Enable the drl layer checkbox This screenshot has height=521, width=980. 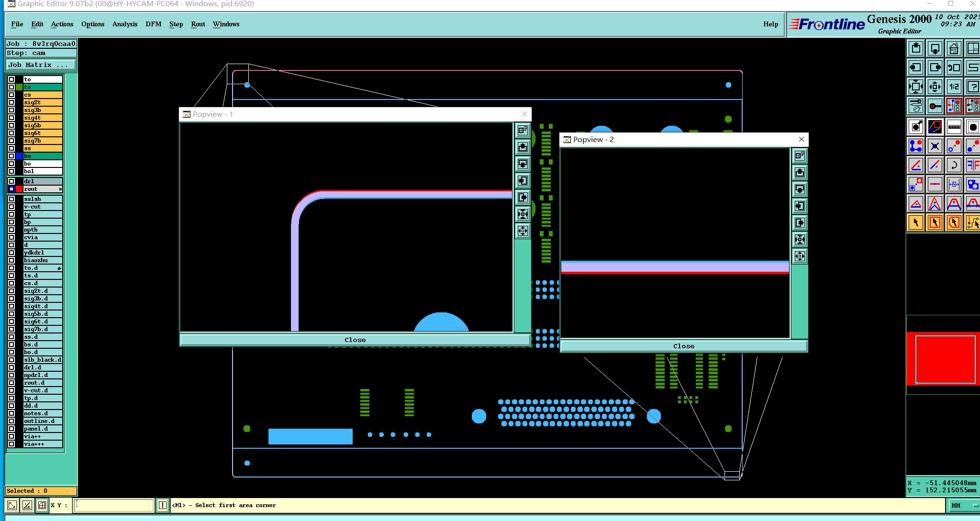(11, 181)
